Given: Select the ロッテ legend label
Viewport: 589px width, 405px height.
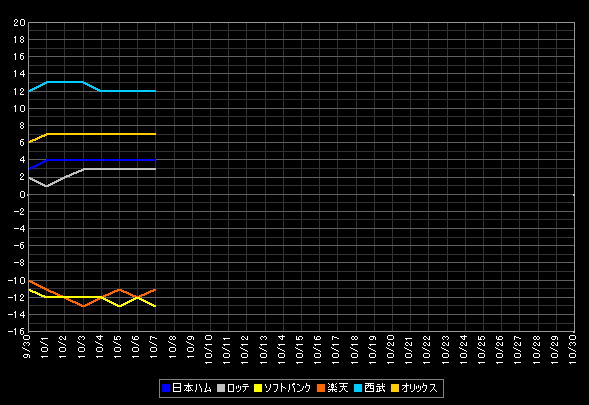Looking at the screenshot, I should point(238,388).
